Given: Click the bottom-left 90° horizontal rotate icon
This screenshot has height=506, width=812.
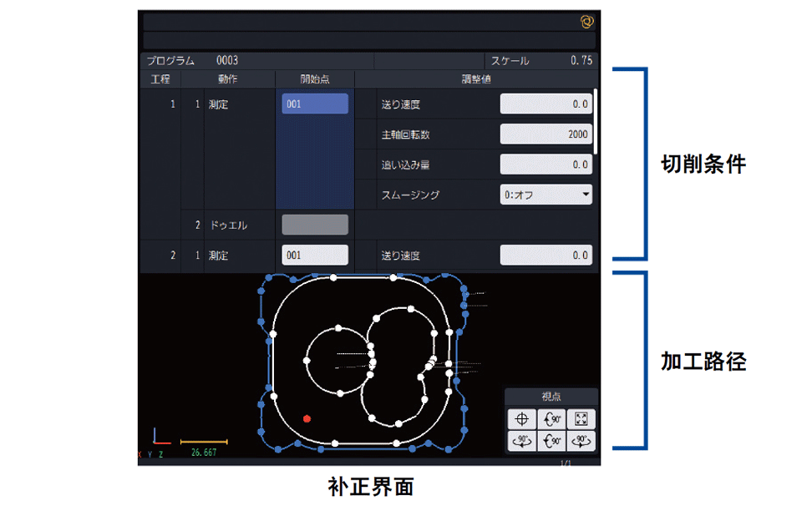Looking at the screenshot, I should coord(521,441).
